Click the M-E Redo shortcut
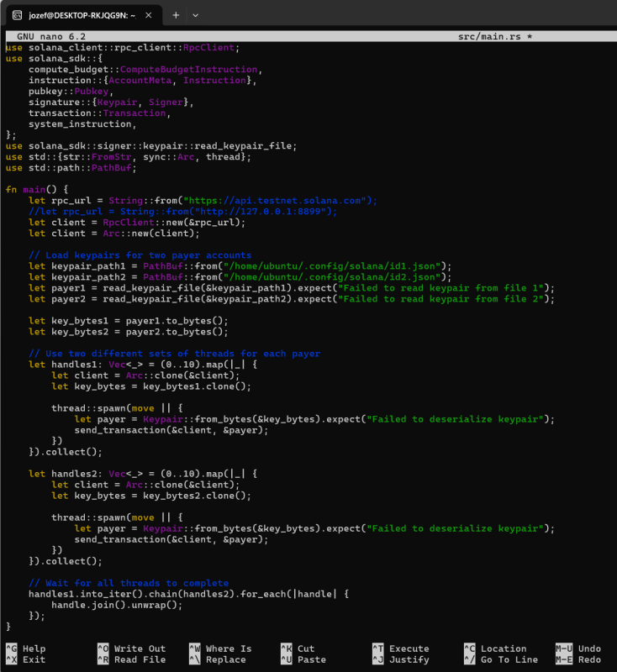Viewport: 617px width, 672px height. [x=578, y=660]
